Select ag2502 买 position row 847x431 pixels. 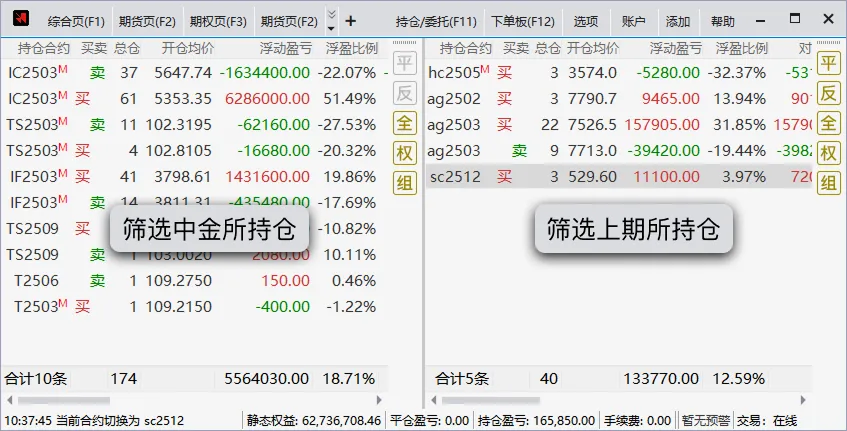pyautogui.click(x=619, y=98)
